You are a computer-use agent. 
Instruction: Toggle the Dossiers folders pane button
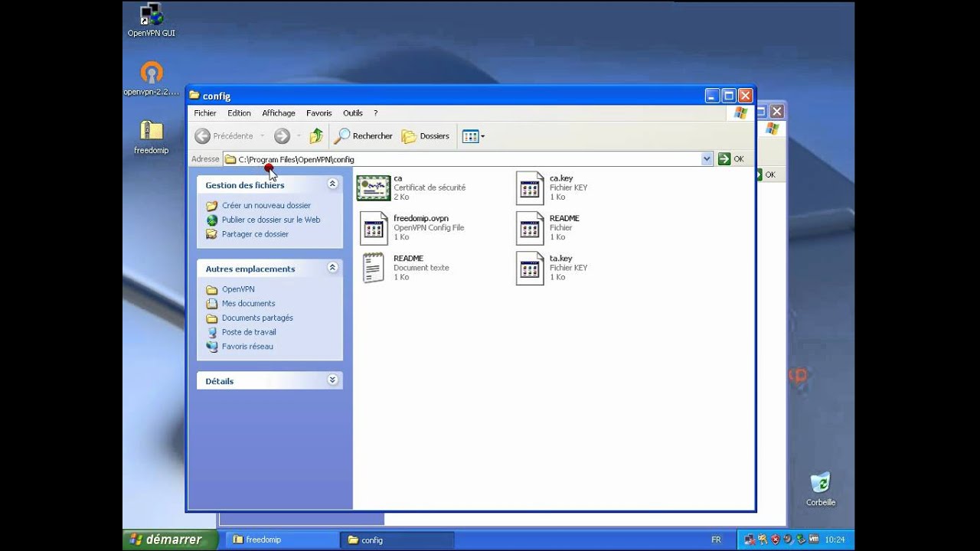pyautogui.click(x=426, y=136)
